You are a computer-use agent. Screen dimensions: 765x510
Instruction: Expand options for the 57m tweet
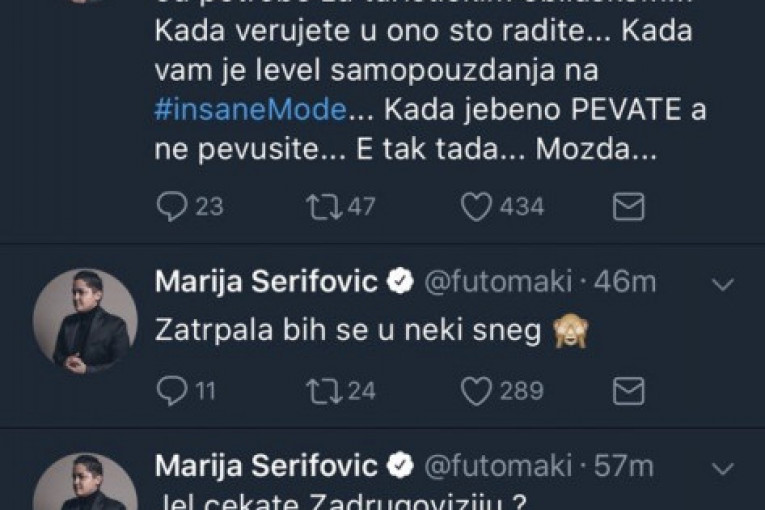pyautogui.click(x=721, y=468)
